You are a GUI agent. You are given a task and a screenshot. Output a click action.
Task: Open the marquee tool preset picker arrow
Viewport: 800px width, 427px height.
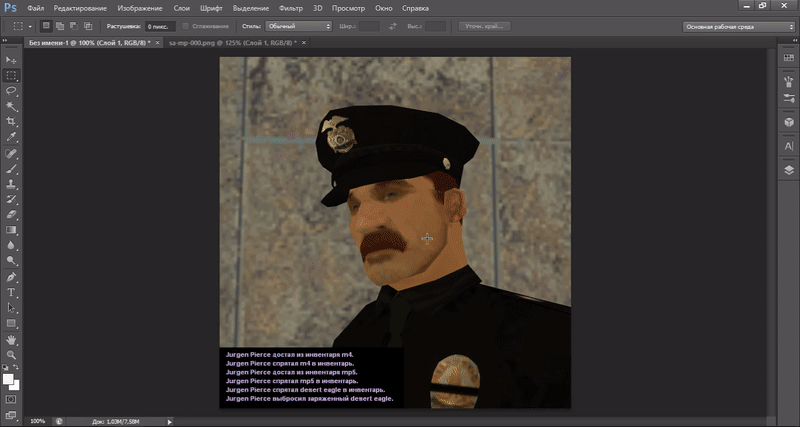point(30,27)
